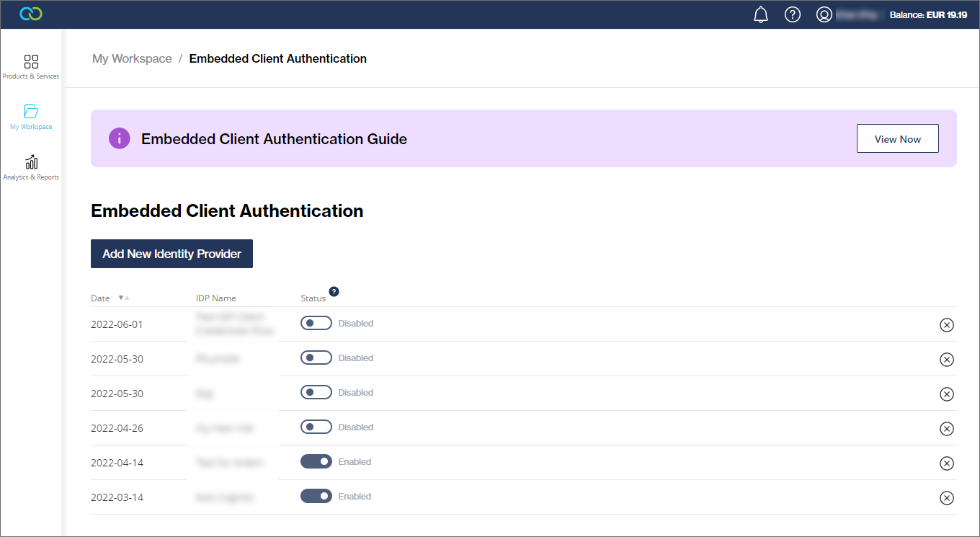Screen dimensions: 980x537
Task: Open Products & Services sidebar item
Action: [x=31, y=66]
